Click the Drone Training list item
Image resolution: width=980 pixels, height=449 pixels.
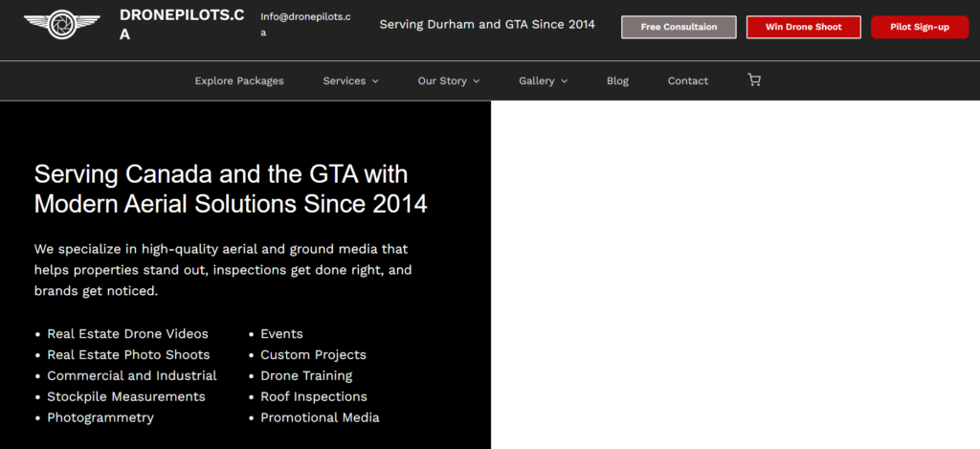[x=306, y=375]
